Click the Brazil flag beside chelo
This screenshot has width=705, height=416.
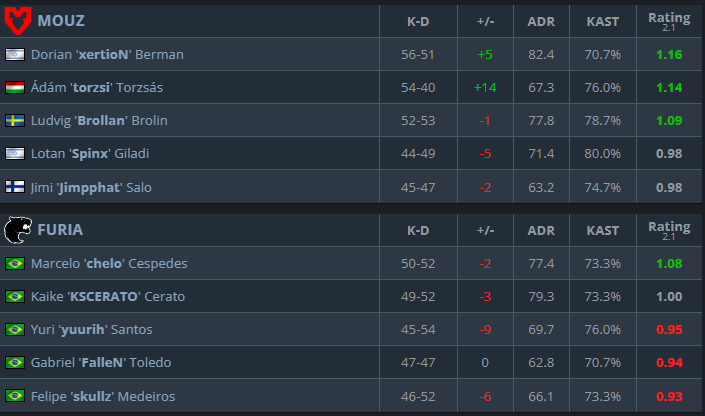click(15, 263)
